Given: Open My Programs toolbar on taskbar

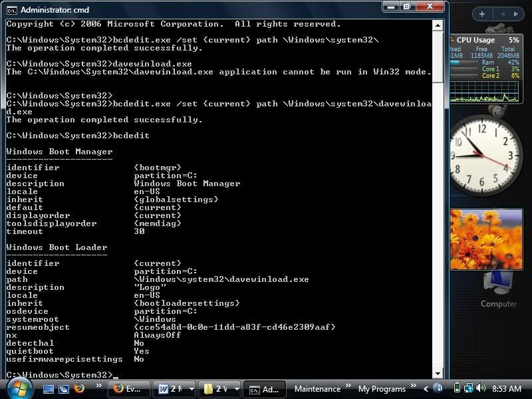Looking at the screenshot, I should tap(382, 389).
